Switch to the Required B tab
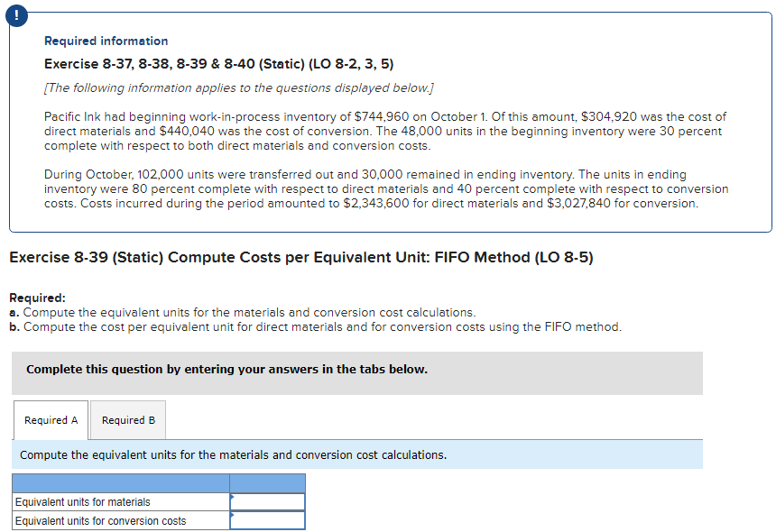 tap(126, 419)
